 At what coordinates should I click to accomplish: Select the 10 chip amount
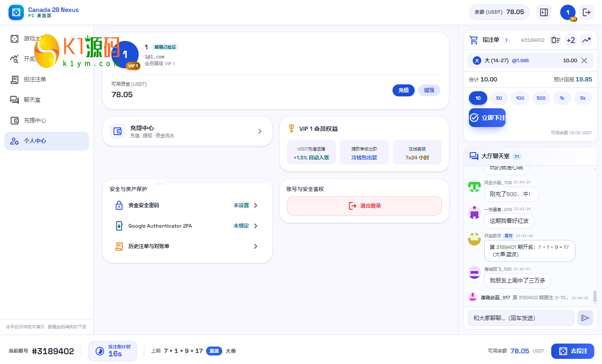[478, 98]
